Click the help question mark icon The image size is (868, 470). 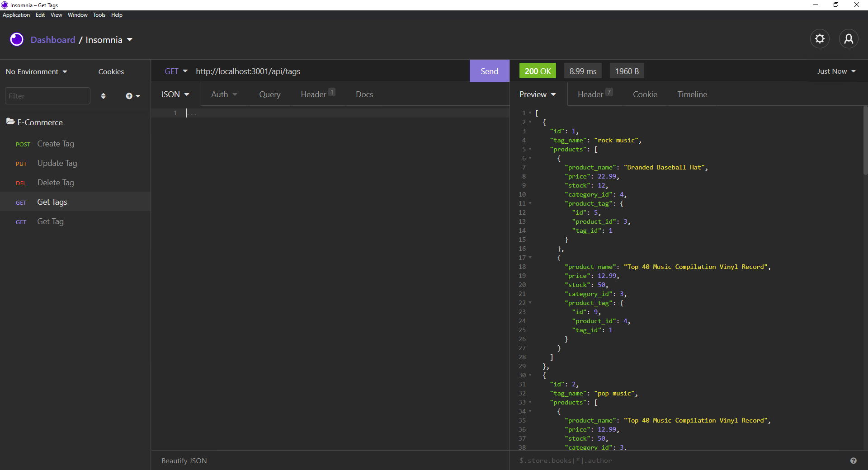[x=853, y=461]
